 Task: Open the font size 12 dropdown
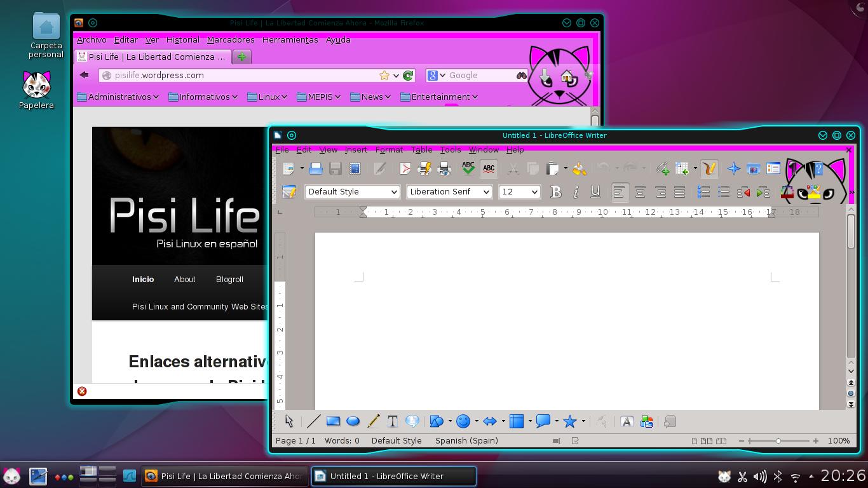click(x=534, y=192)
